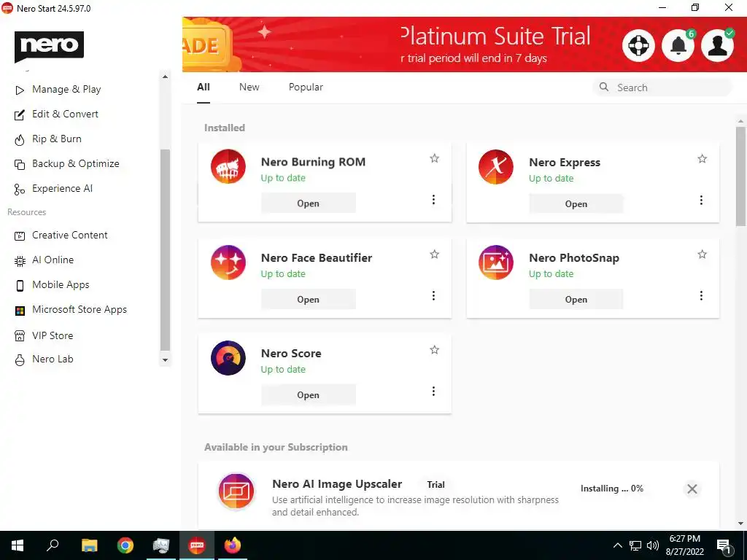The width and height of the screenshot is (747, 560).
Task: Open taskbar search magnifier
Action: (x=53, y=545)
